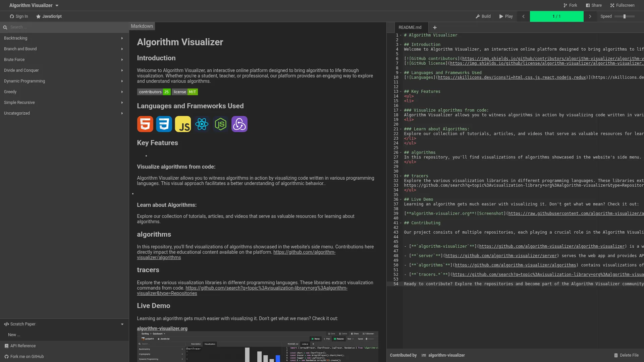Open the algorithm-visualizer.org link
The width and height of the screenshot is (644, 362).
[x=162, y=328]
